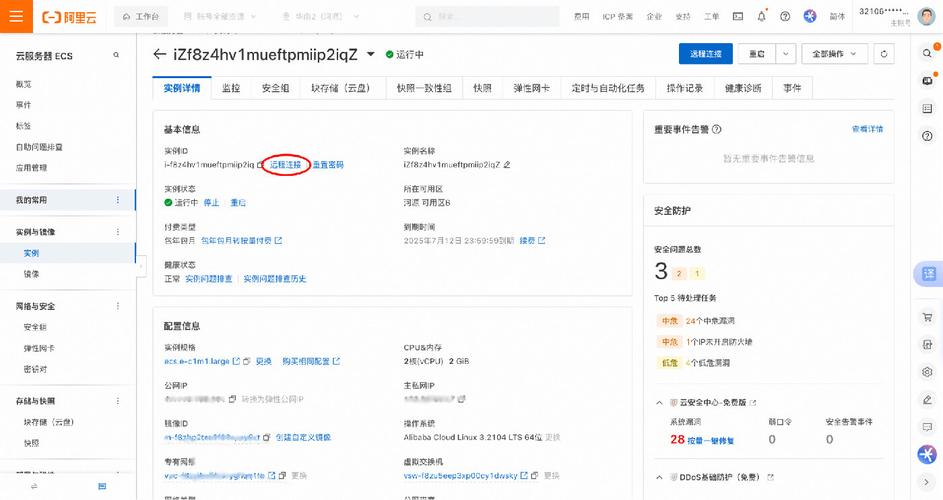Open the settings gear in right sidebar
Image resolution: width=943 pixels, height=500 pixels.
pyautogui.click(x=927, y=372)
